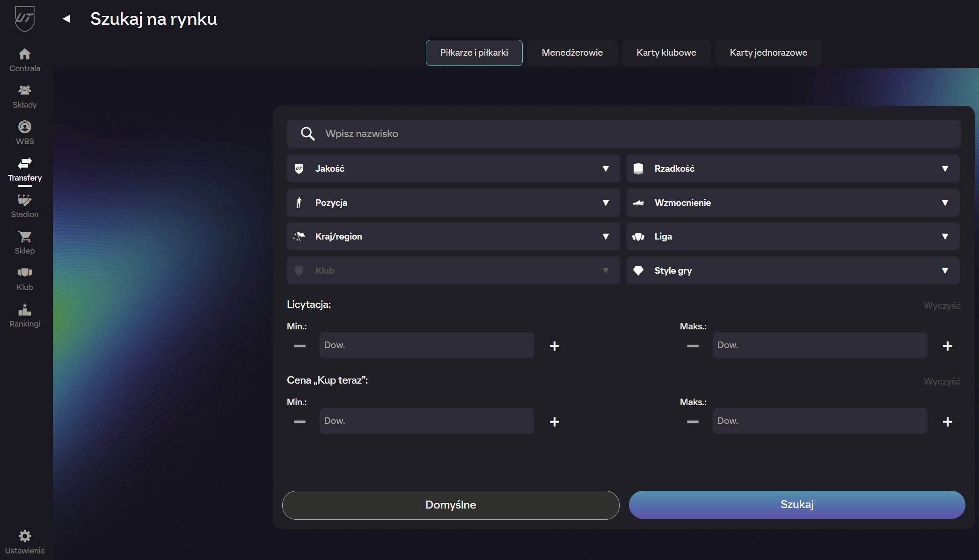Image resolution: width=979 pixels, height=560 pixels.
Task: Select the Transfery arrows icon
Action: pyautogui.click(x=25, y=163)
